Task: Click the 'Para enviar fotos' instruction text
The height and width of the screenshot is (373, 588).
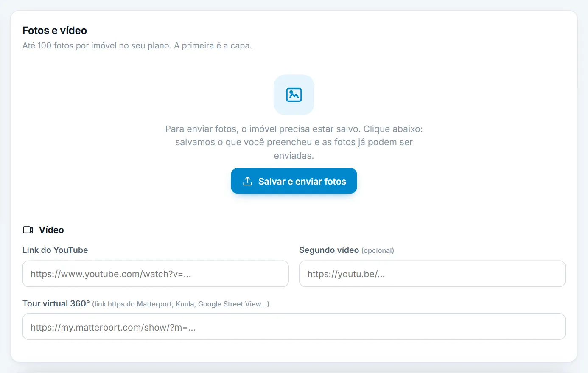Action: 294,142
